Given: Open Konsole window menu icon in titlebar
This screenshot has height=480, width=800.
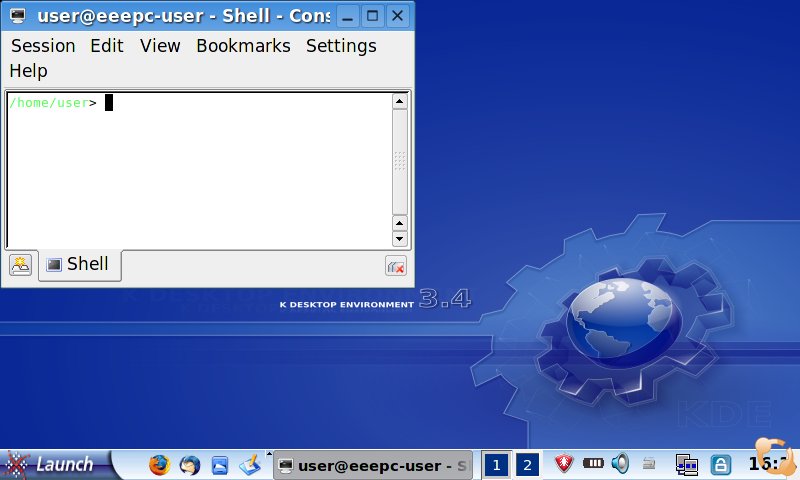Looking at the screenshot, I should (x=18, y=16).
